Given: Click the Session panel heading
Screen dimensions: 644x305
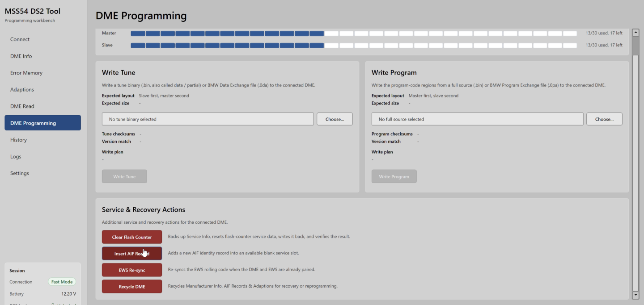Looking at the screenshot, I should point(17,271).
